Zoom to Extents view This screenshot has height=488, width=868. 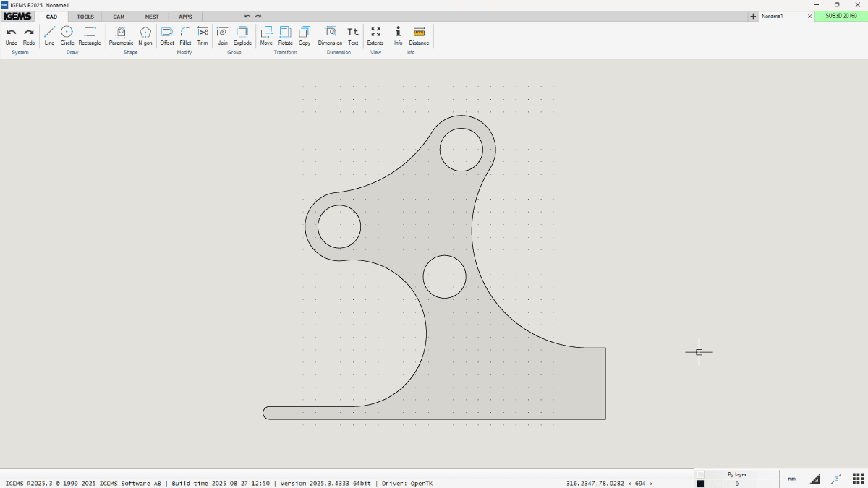click(375, 35)
